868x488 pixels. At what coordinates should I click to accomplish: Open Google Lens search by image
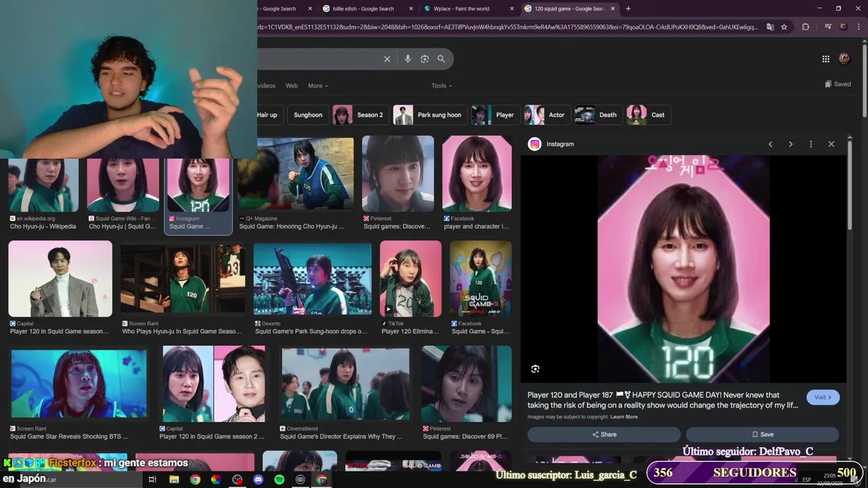tap(425, 59)
